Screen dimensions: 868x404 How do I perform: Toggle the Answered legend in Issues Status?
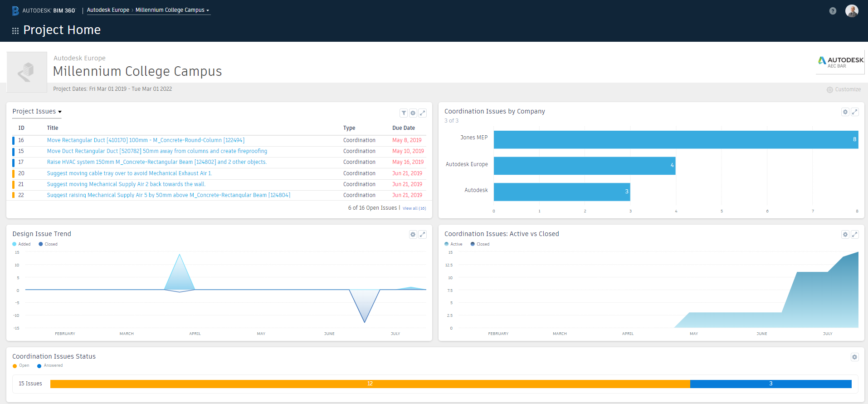pos(50,365)
